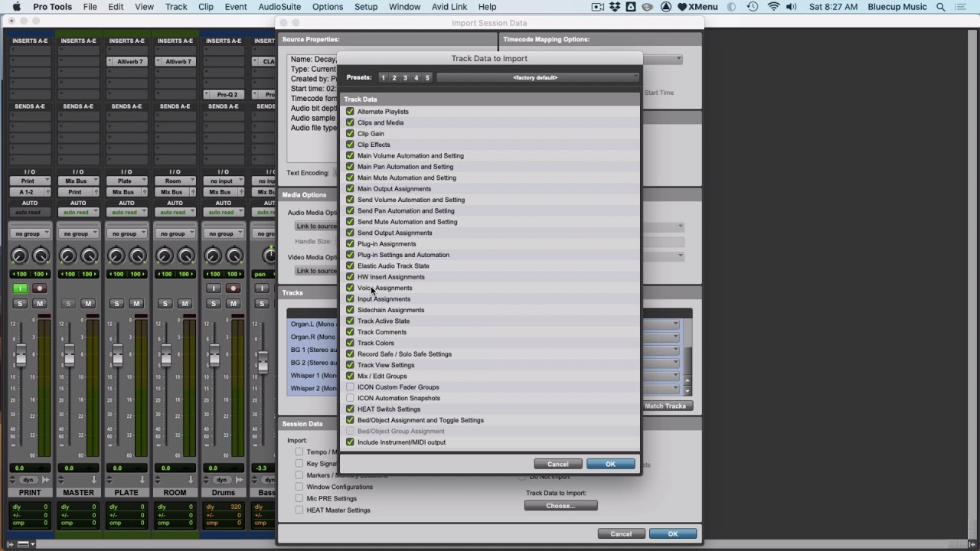
Task: Cancel the Track Data to Import dialog
Action: [558, 464]
